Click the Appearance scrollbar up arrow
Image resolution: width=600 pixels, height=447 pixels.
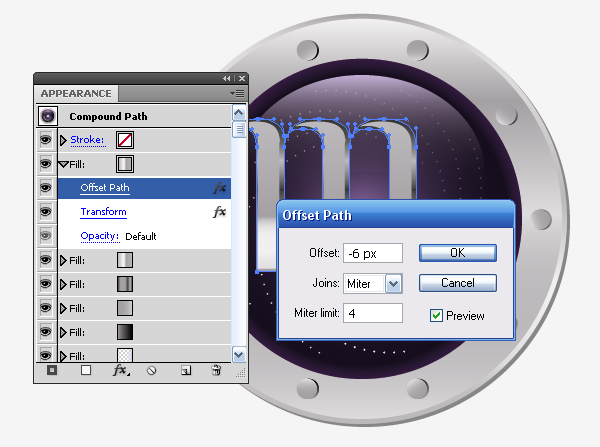pyautogui.click(x=239, y=113)
